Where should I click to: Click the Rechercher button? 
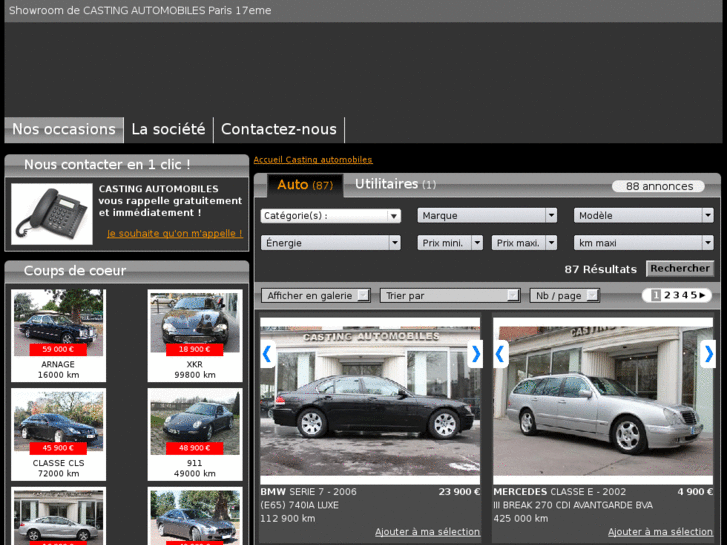[x=680, y=269]
